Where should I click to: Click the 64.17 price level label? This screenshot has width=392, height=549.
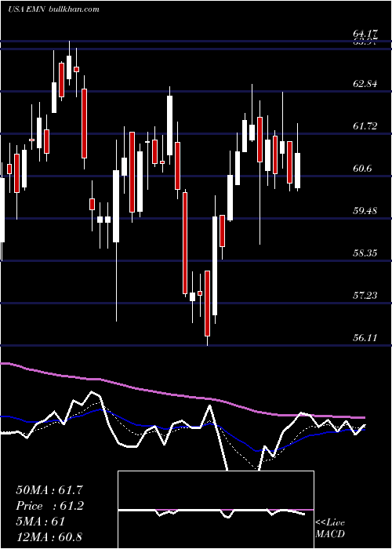[x=365, y=34]
